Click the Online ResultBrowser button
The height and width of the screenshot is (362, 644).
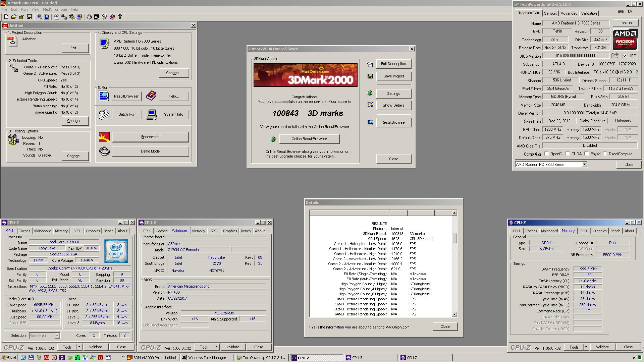tap(309, 139)
